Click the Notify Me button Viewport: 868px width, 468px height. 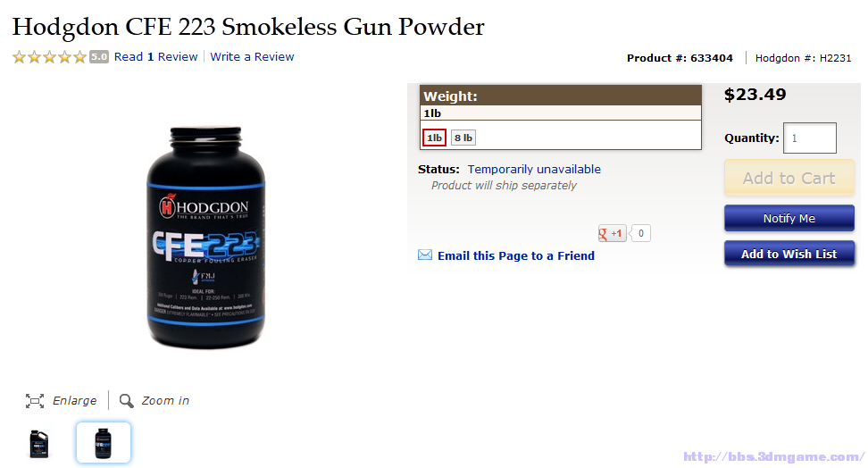[x=789, y=218]
